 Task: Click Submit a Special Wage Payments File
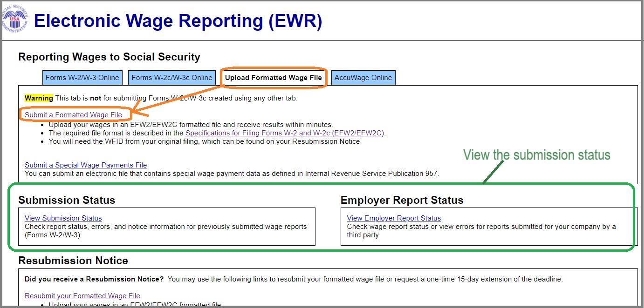pyautogui.click(x=86, y=165)
